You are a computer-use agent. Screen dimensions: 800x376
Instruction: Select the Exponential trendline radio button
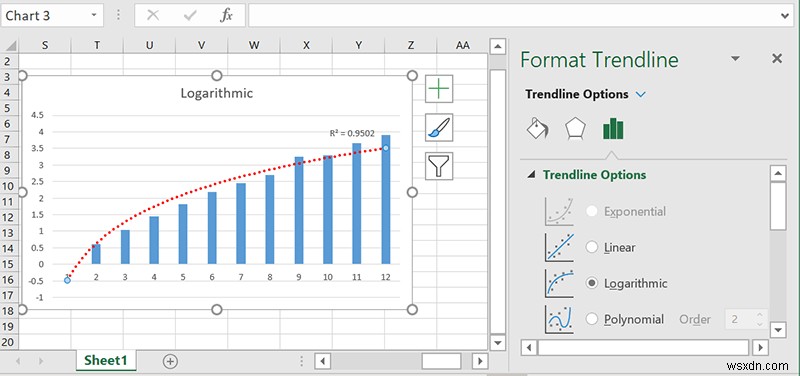pyautogui.click(x=592, y=211)
